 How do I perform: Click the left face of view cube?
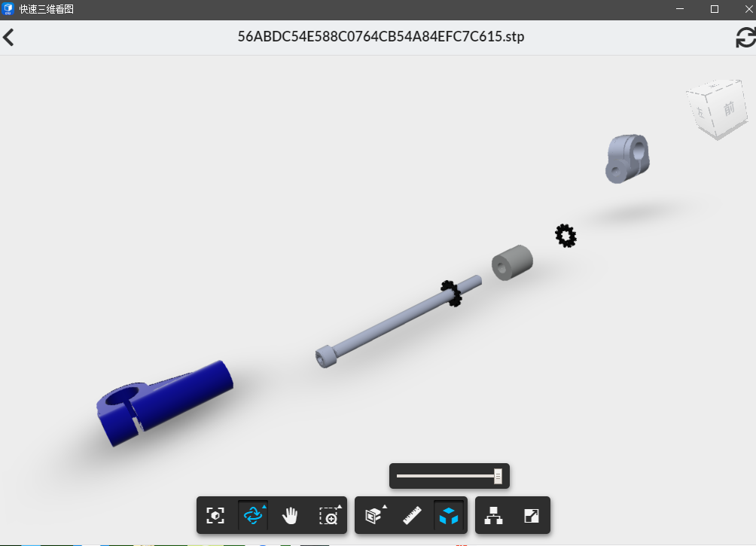700,112
